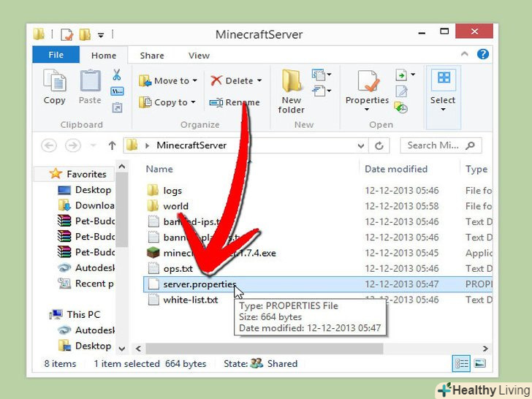532x399 pixels.
Task: Click the Open icon with green arrow
Action: (401, 75)
